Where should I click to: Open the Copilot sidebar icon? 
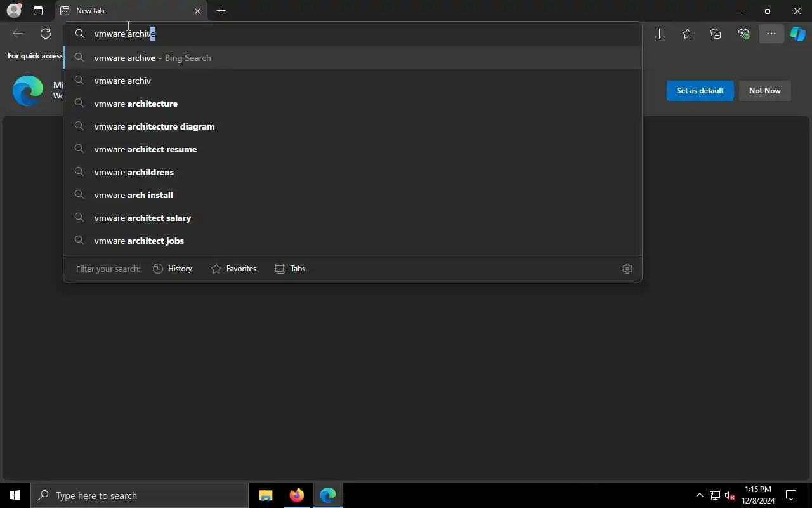(797, 34)
